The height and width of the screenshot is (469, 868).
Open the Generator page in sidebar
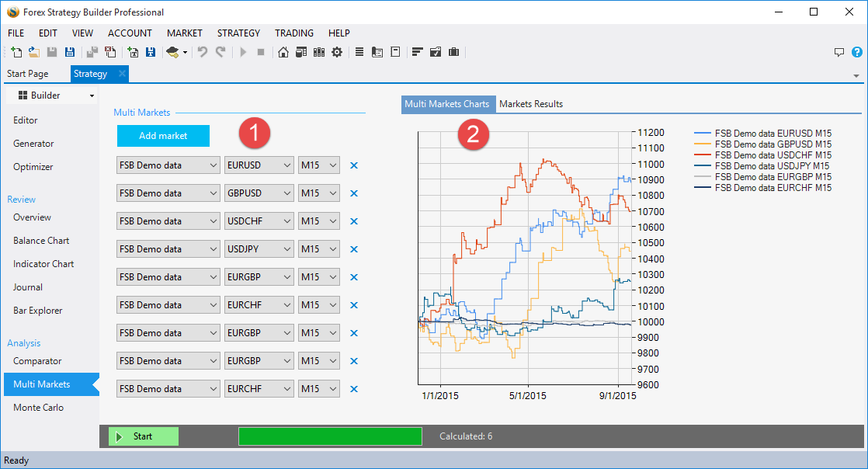[x=33, y=144]
